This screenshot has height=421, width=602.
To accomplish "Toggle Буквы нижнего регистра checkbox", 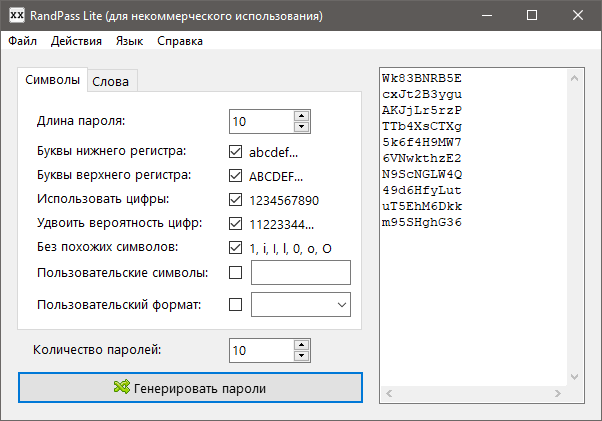I will coord(235,152).
